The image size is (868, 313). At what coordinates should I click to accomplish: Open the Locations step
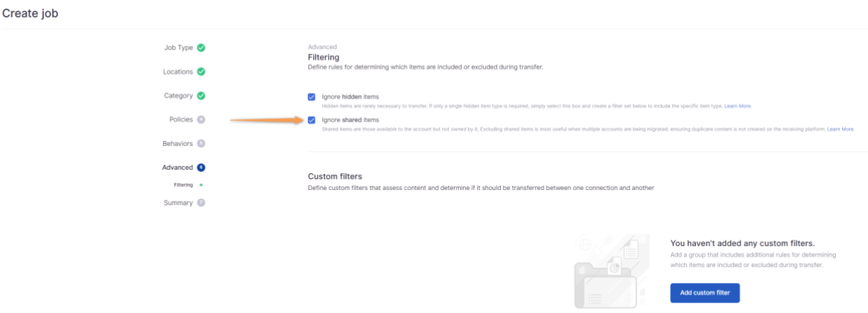pyautogui.click(x=178, y=72)
